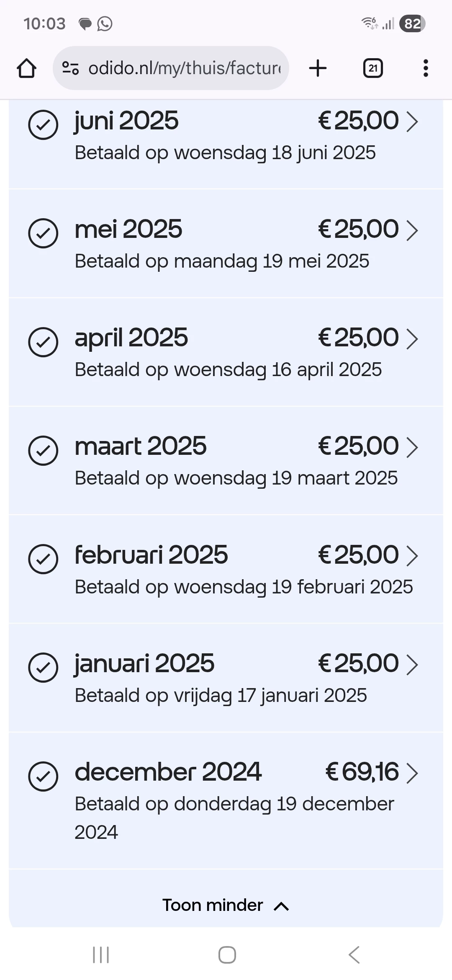
Task: Tap the paid checkmark for maart 2025
Action: (43, 450)
